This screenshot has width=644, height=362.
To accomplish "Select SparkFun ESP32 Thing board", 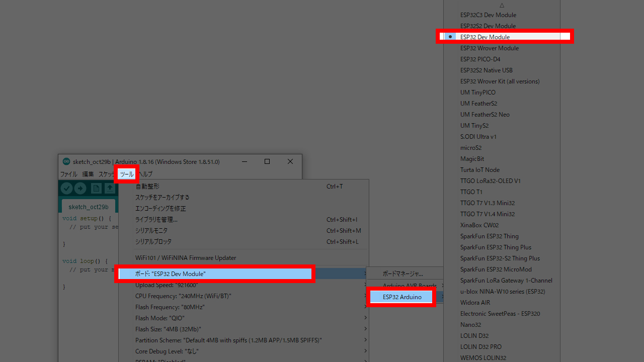I will [x=489, y=236].
